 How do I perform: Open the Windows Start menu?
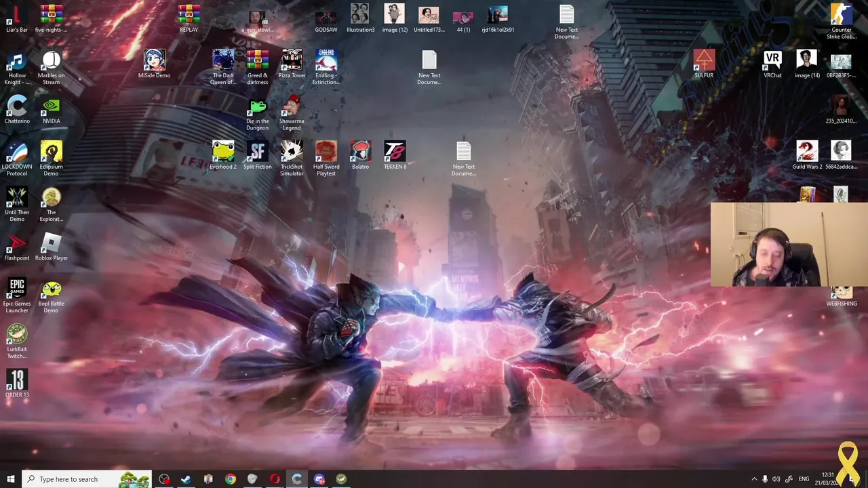pyautogui.click(x=10, y=479)
